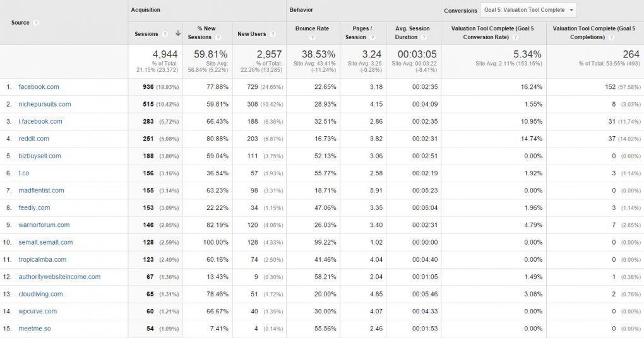Viewport: 644px width, 338px height.
Task: Open help icon next to Sessions header
Action: (x=165, y=34)
